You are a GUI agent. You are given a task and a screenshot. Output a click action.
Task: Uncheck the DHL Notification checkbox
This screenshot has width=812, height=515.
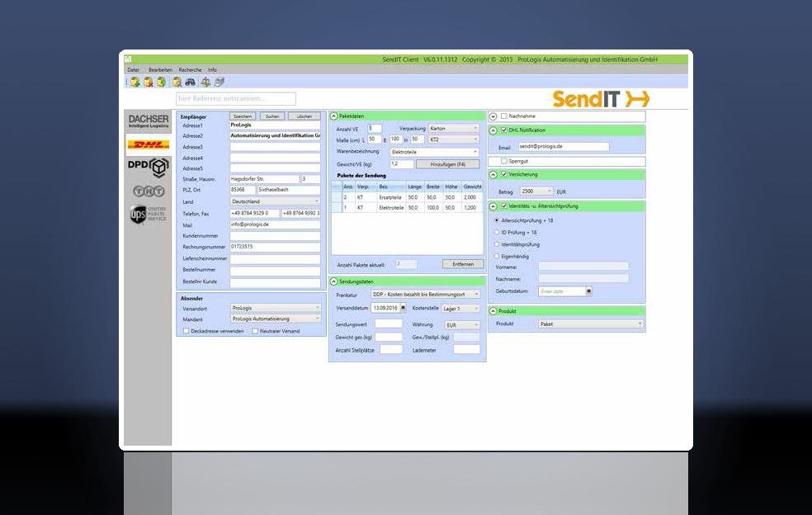coord(504,130)
